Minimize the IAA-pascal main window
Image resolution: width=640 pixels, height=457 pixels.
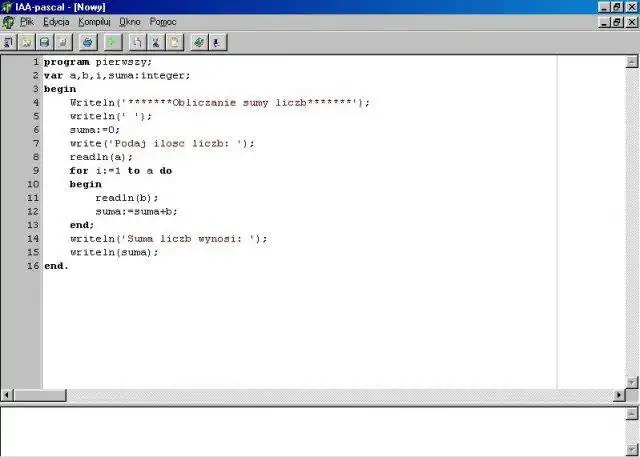[605, 7]
